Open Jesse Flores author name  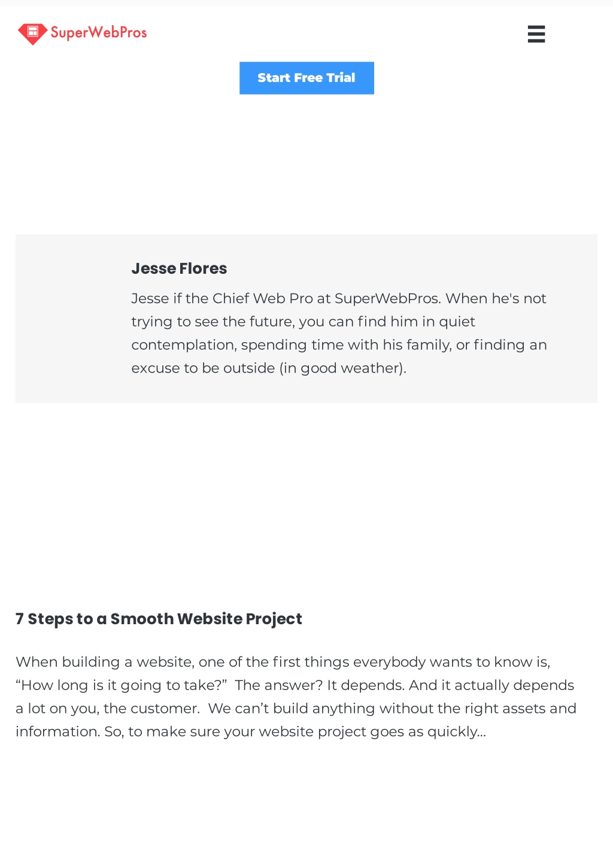[x=179, y=268]
